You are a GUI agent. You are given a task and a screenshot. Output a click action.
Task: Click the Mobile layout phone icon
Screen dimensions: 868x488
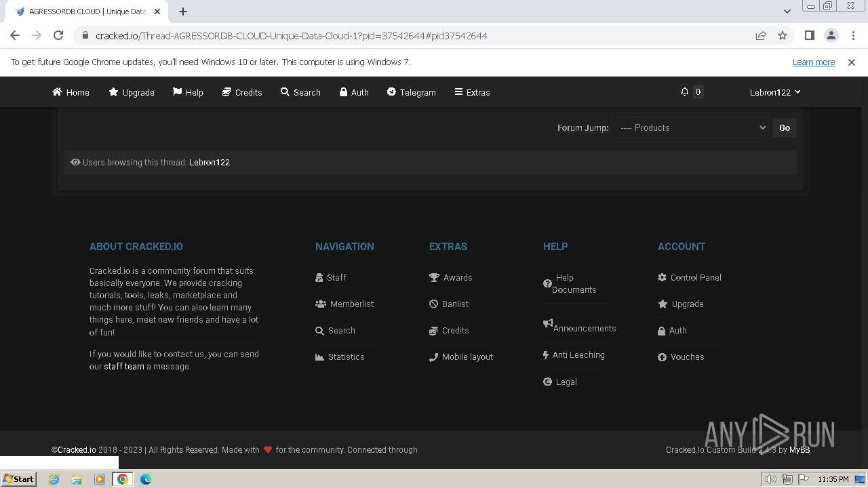pos(433,357)
